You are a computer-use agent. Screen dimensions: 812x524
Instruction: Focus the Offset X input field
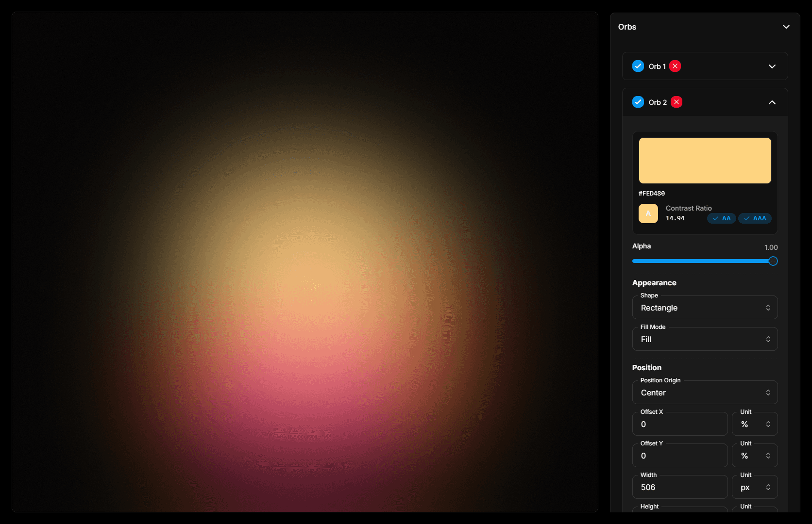[x=680, y=424]
